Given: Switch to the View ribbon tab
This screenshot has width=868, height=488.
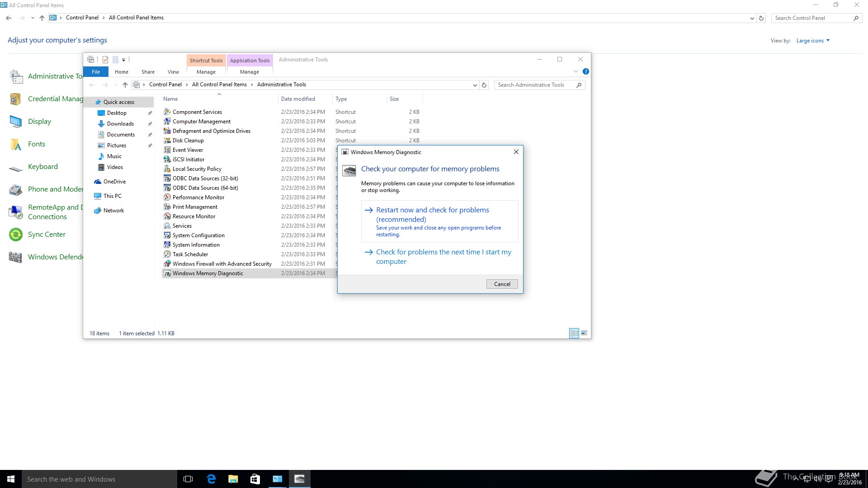Looking at the screenshot, I should coord(173,72).
